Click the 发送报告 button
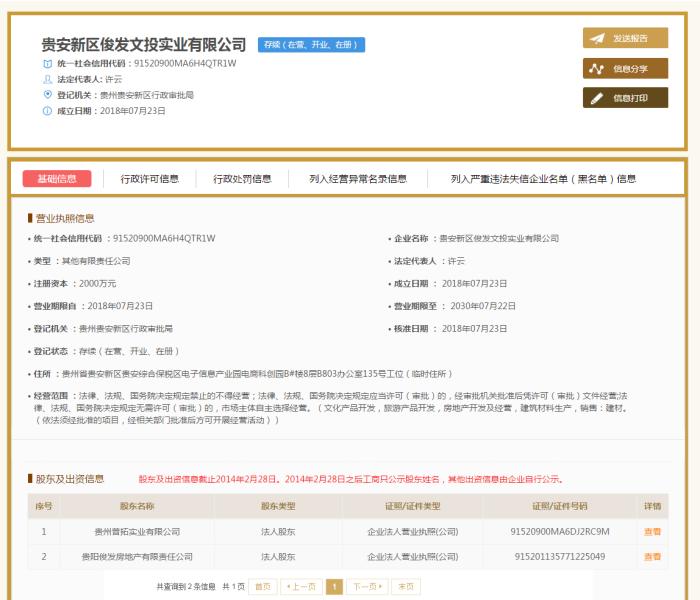The height and width of the screenshot is (600, 700). coord(625,38)
